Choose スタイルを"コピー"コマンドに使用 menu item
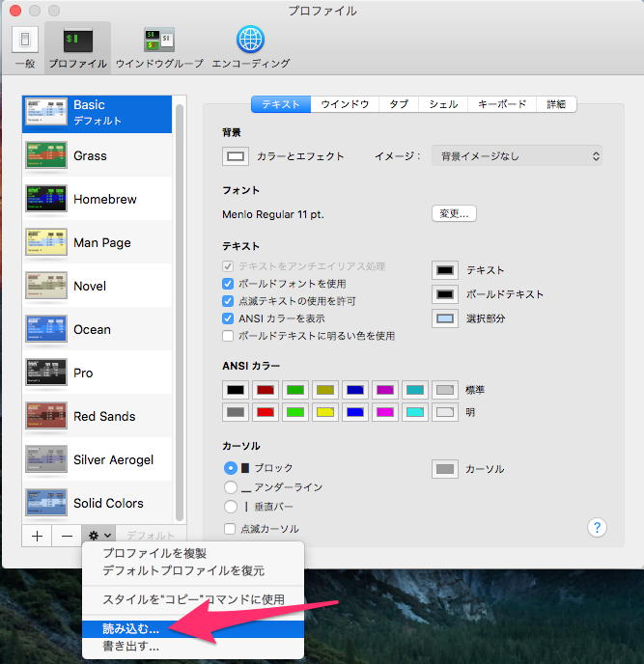644x664 pixels. point(193,599)
